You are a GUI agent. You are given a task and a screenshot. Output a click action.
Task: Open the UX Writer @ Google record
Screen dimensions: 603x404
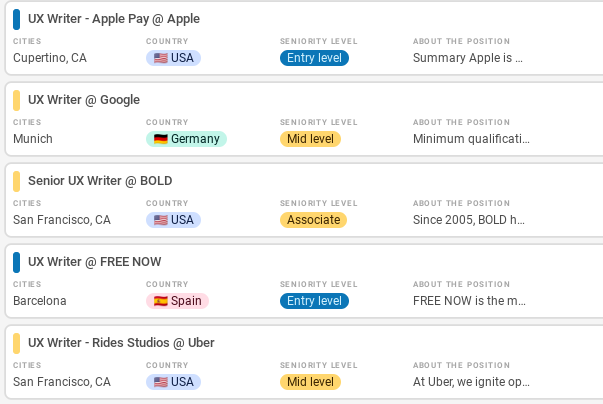pos(84,100)
